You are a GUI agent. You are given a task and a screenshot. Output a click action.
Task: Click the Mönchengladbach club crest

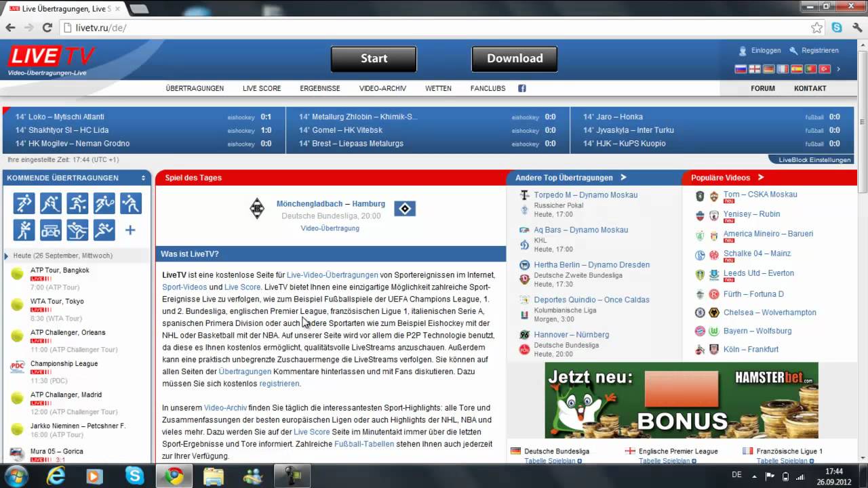tap(256, 208)
